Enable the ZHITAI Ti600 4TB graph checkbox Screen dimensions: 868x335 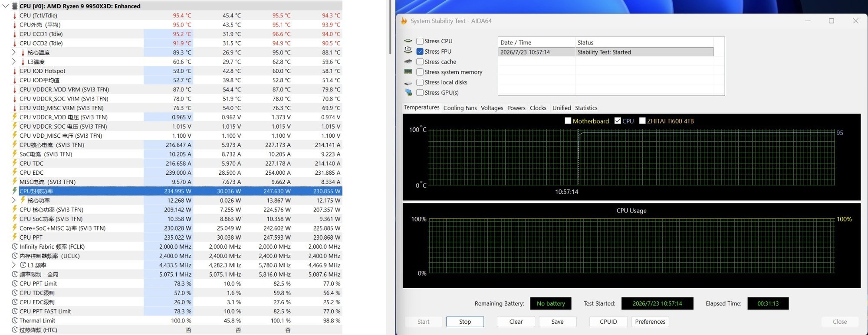tap(642, 121)
